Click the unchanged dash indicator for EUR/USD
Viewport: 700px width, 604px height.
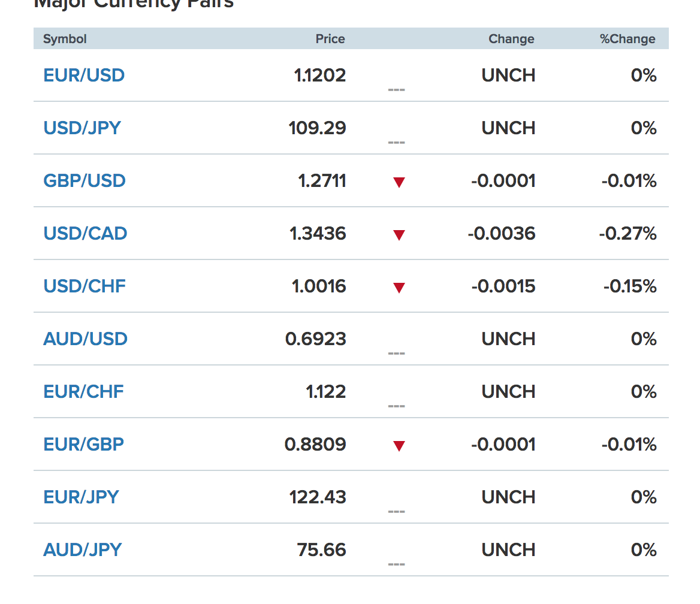pyautogui.click(x=396, y=90)
